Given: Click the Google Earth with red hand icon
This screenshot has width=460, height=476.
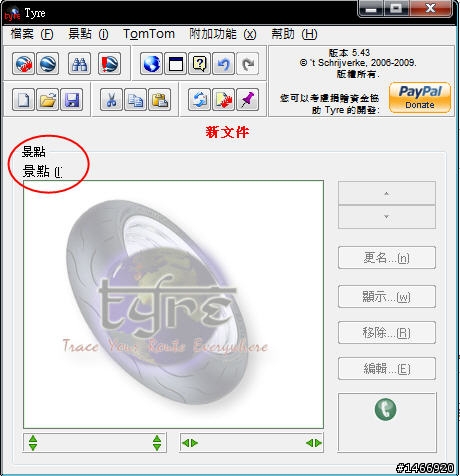Looking at the screenshot, I should [x=23, y=63].
